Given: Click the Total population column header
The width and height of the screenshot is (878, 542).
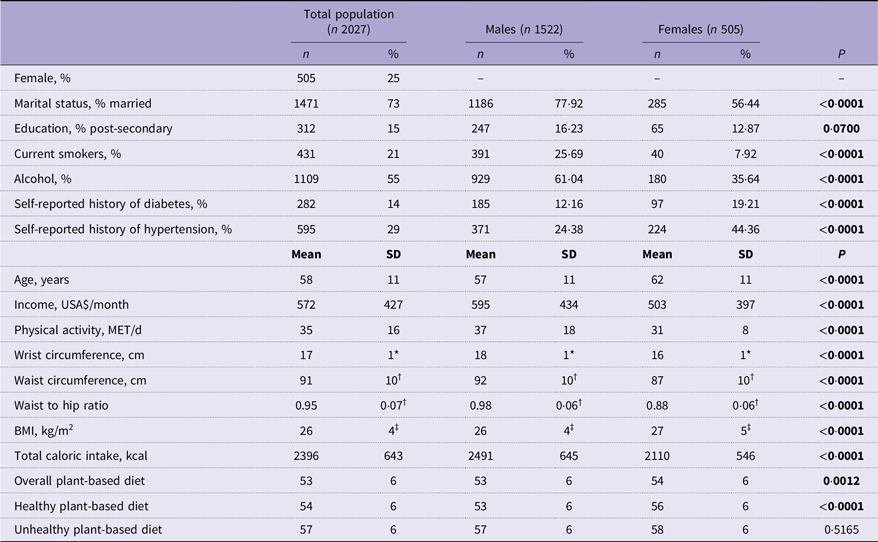Looking at the screenshot, I should [x=348, y=22].
